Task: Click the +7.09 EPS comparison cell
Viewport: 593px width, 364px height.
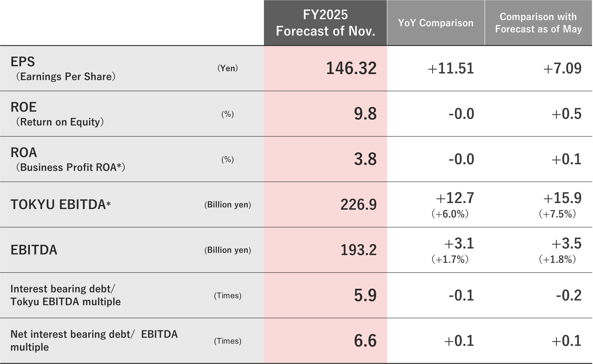Action: click(x=562, y=68)
